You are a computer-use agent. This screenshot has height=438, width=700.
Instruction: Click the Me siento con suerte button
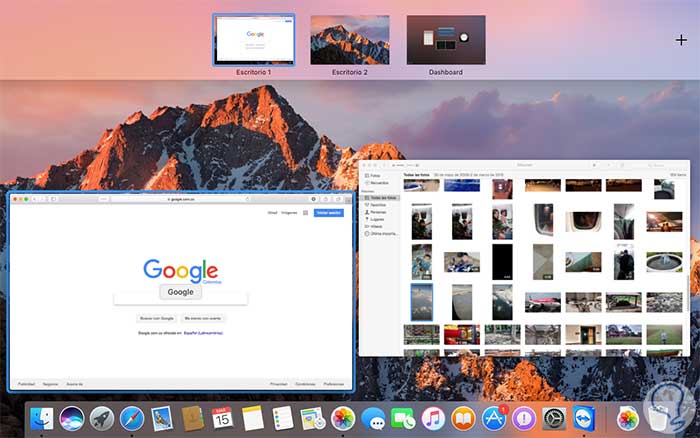203,318
